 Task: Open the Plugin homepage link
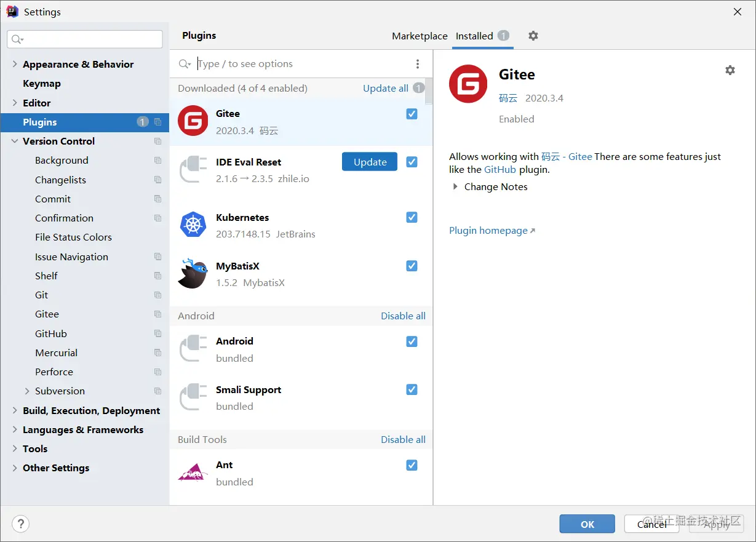pyautogui.click(x=492, y=230)
